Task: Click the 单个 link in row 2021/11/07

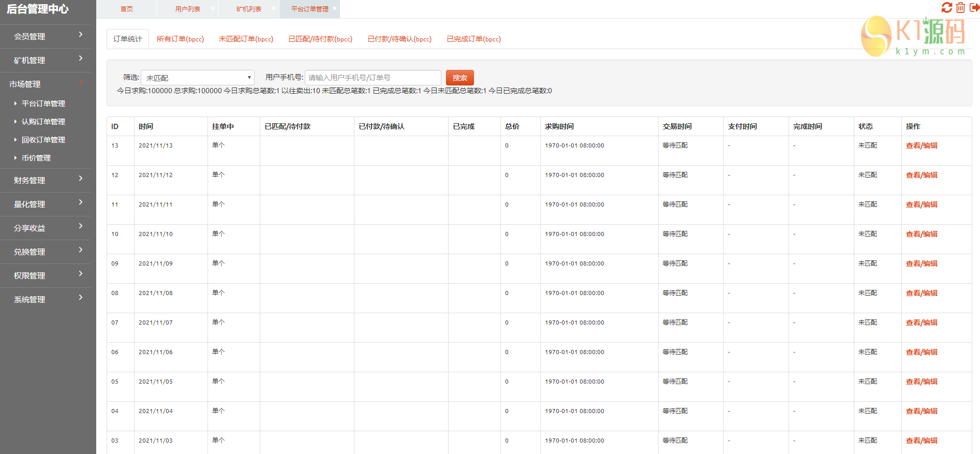Action: (x=218, y=323)
